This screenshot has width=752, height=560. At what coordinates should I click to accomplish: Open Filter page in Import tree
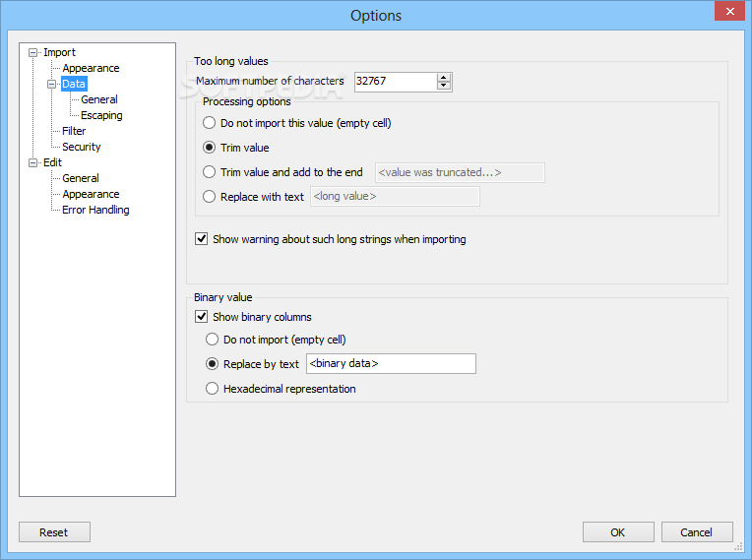click(74, 131)
